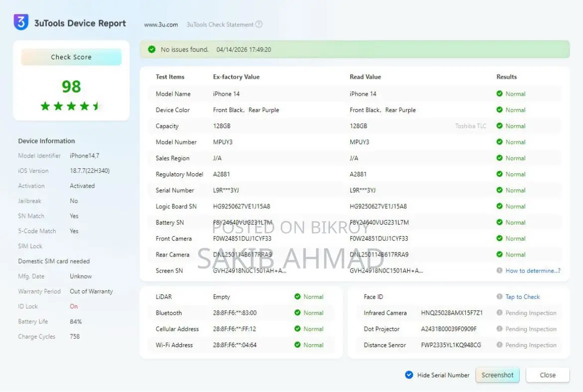The width and height of the screenshot is (583, 392).
Task: Click the Normal check icon in Model Number row
Action: pos(499,142)
